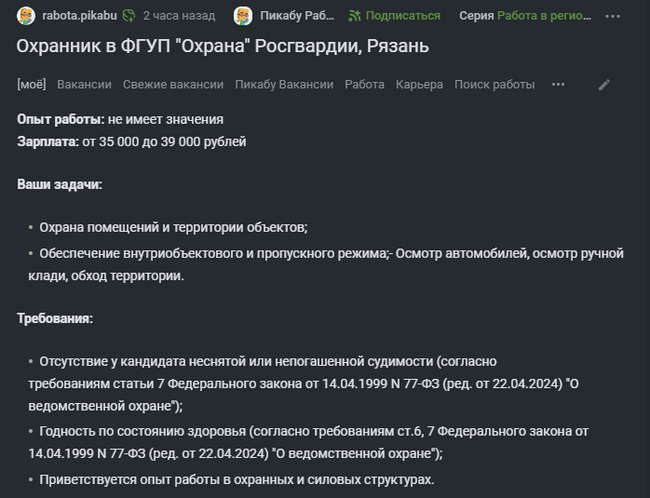The width and height of the screenshot is (650, 498).
Task: Select the Пикабу Вакансии tag
Action: pos(284,85)
